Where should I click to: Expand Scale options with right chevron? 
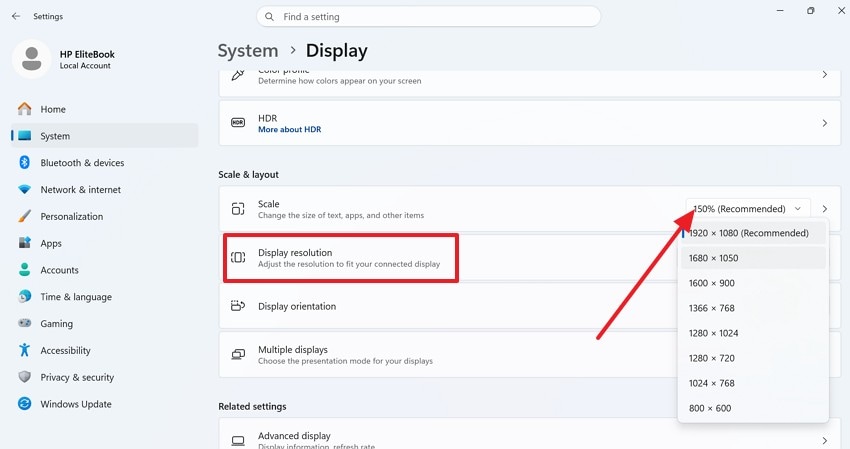[x=825, y=209]
